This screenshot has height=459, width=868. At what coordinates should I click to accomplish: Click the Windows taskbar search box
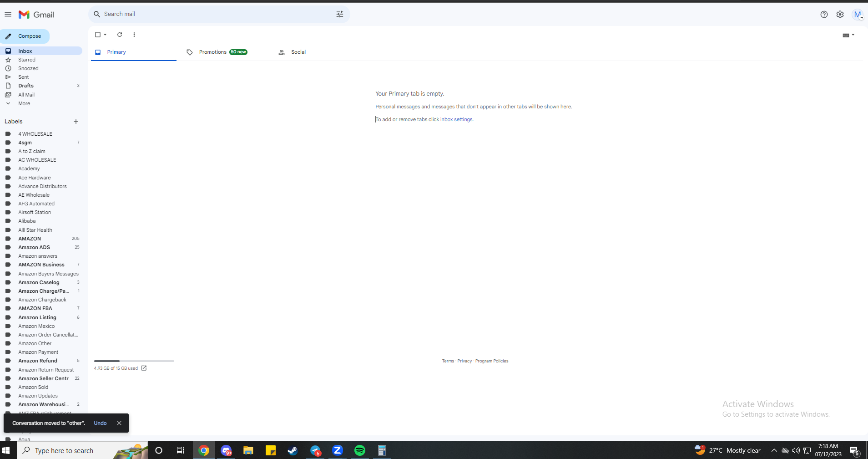click(82, 450)
